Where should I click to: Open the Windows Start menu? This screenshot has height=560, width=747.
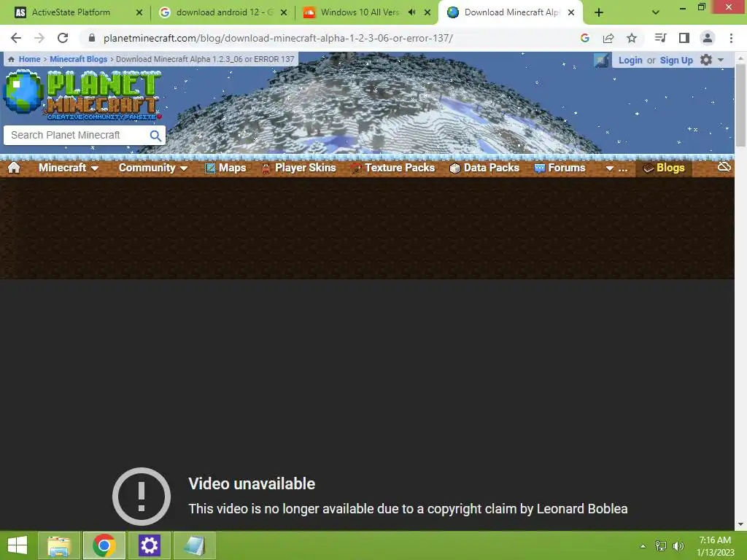pyautogui.click(x=18, y=545)
